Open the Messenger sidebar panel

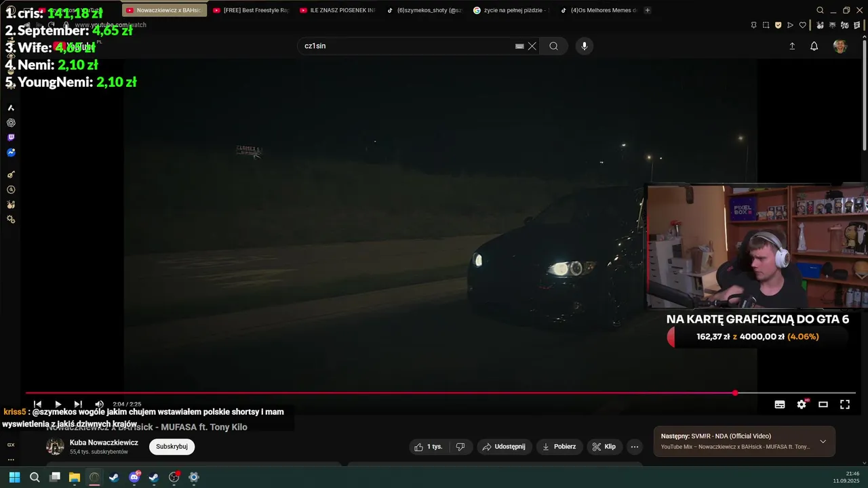(11, 152)
